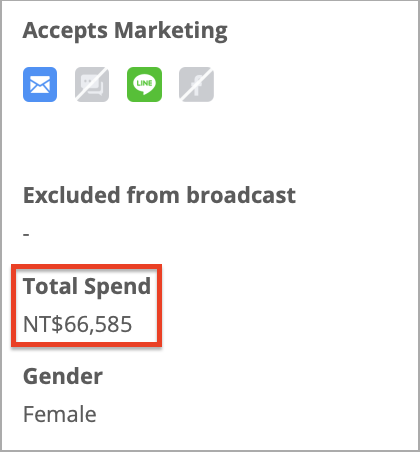The image size is (420, 452).
Task: Select the "Female" gender value
Action: click(x=60, y=414)
